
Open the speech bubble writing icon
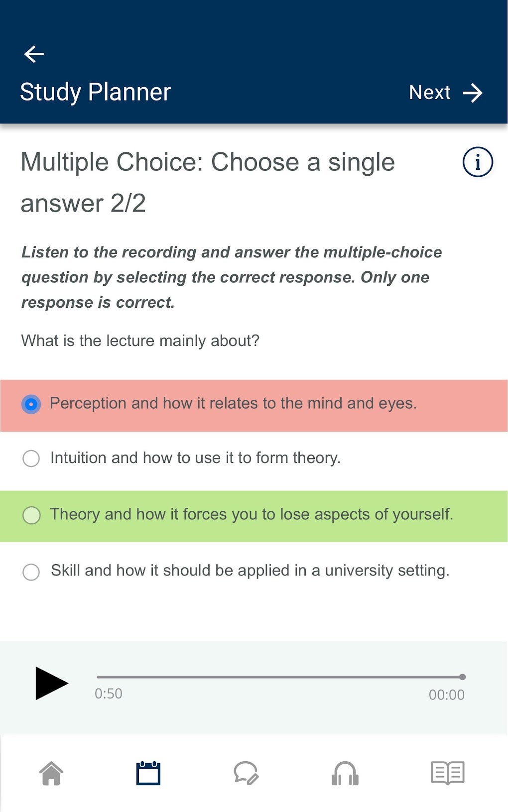(246, 773)
